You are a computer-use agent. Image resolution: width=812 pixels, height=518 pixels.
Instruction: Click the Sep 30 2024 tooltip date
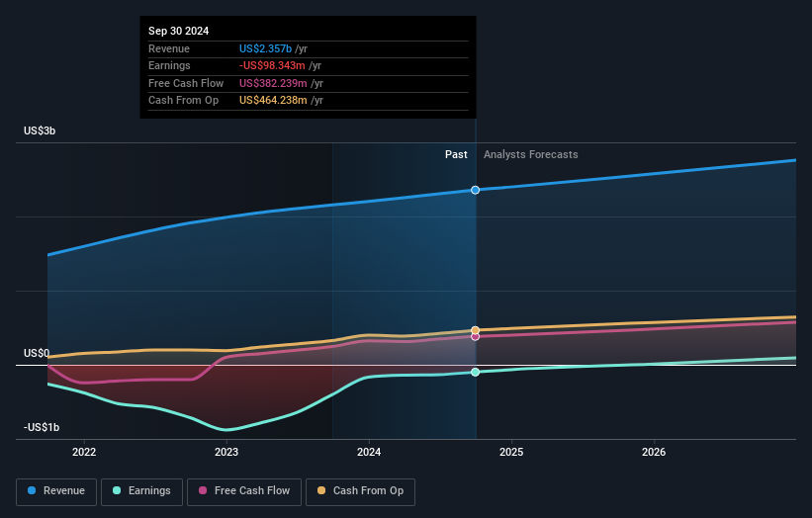coord(179,31)
